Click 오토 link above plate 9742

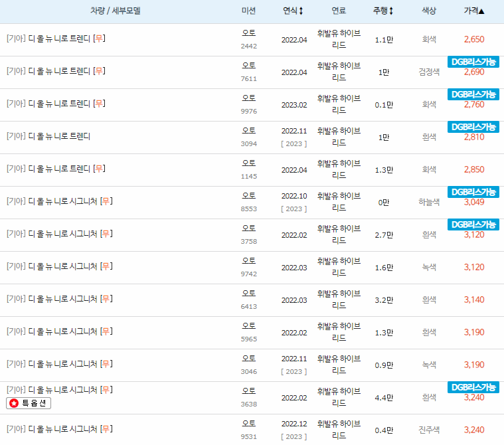249,260
